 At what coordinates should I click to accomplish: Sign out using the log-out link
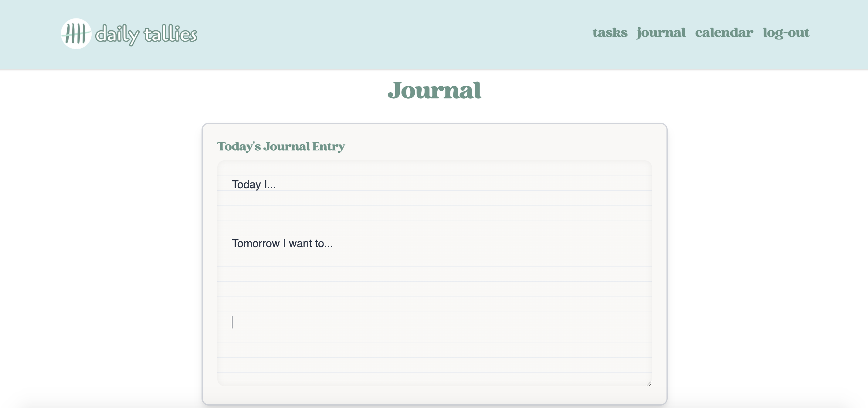(786, 33)
